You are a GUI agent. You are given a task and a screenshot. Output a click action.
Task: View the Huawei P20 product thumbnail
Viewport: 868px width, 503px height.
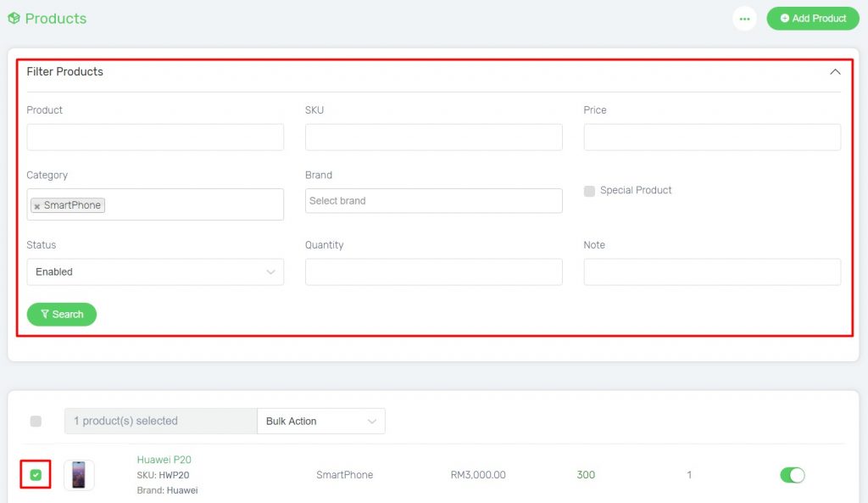pos(79,475)
